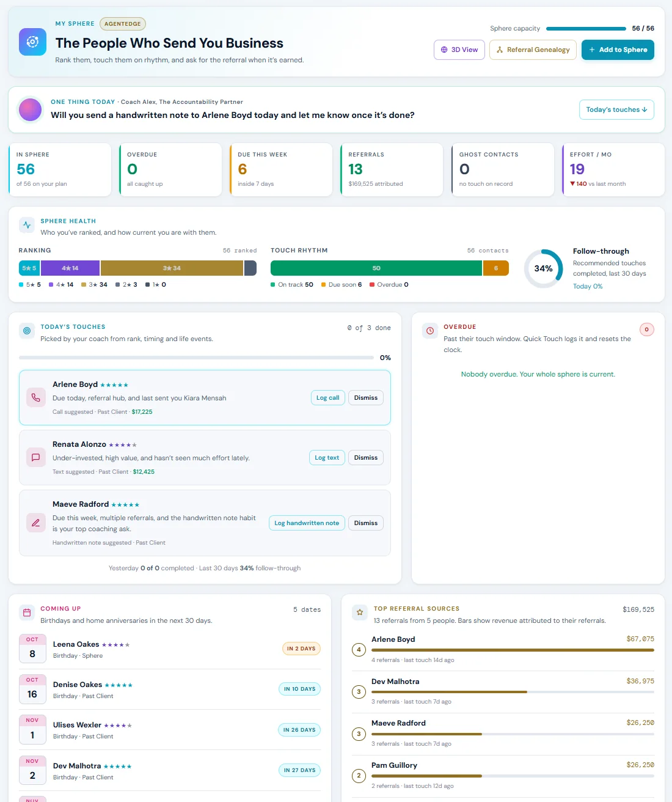Image resolution: width=672 pixels, height=802 pixels.
Task: Select the 3-star segment of the ranking bar
Action: tap(172, 268)
